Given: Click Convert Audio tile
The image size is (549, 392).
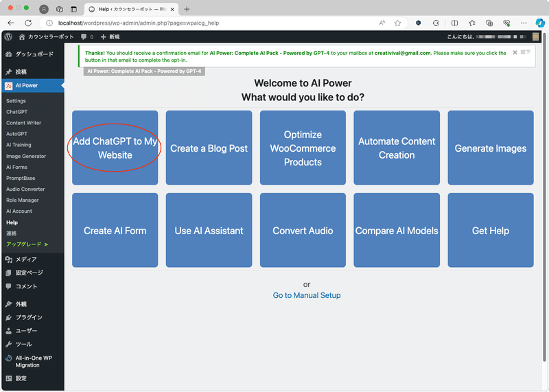Looking at the screenshot, I should [303, 230].
